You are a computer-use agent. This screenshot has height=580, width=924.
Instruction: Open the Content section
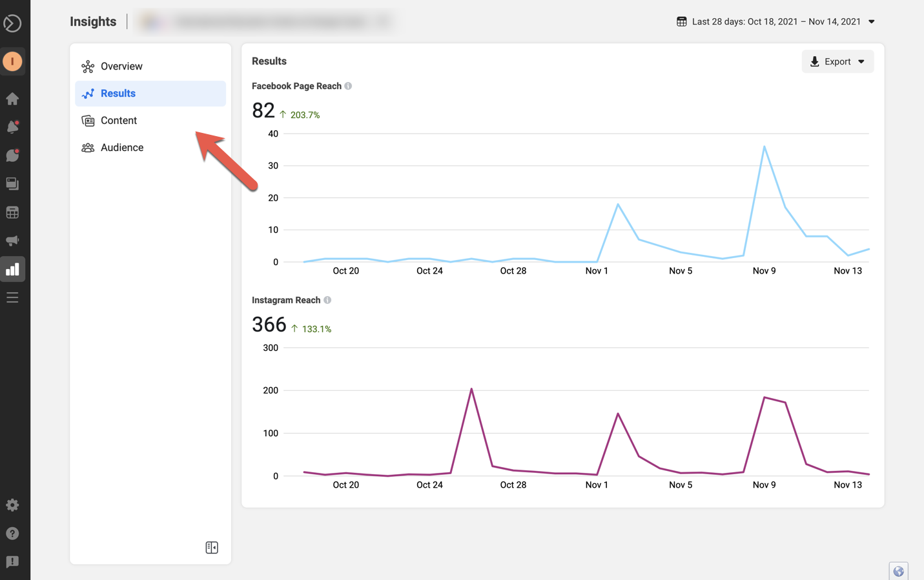pos(150,121)
